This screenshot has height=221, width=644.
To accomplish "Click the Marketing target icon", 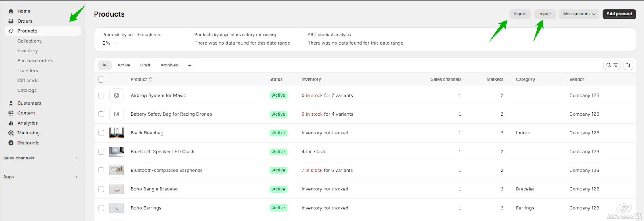I will tap(11, 133).
